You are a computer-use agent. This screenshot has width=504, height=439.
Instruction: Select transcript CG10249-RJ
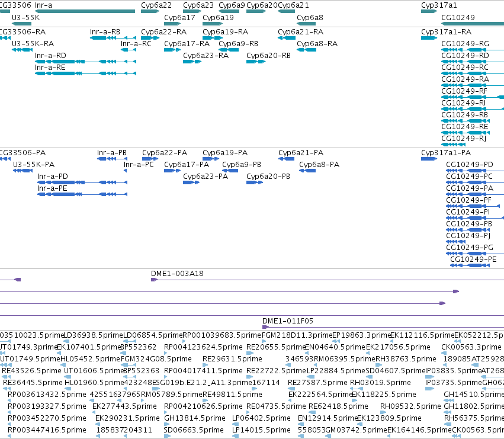(x=453, y=145)
